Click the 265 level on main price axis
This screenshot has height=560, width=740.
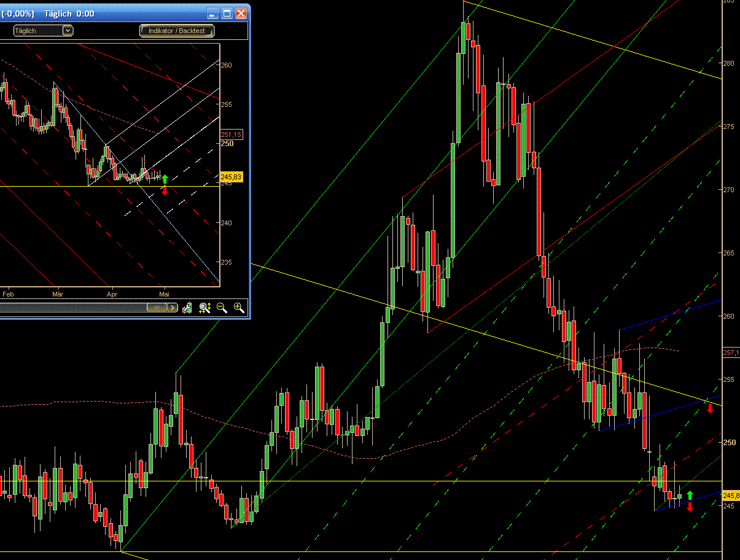(728, 253)
